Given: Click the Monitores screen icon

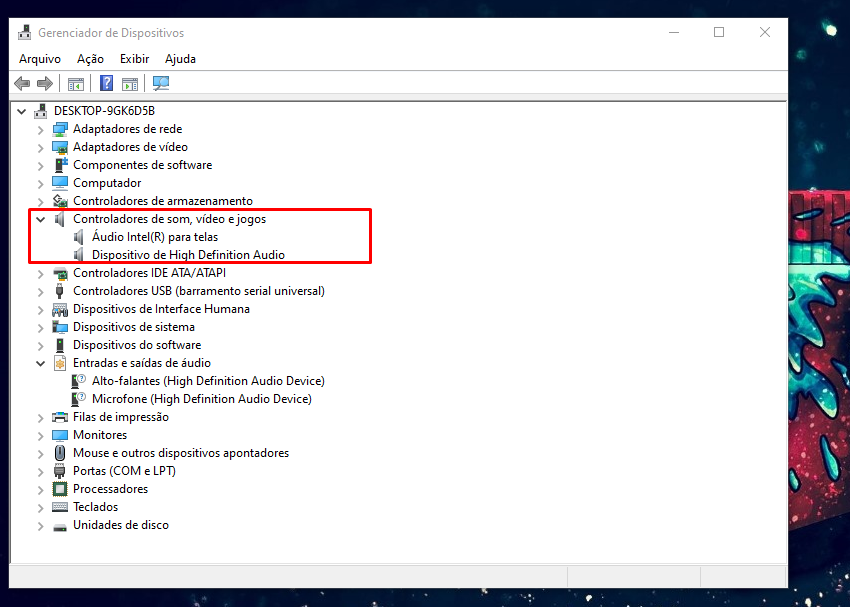Looking at the screenshot, I should point(60,435).
